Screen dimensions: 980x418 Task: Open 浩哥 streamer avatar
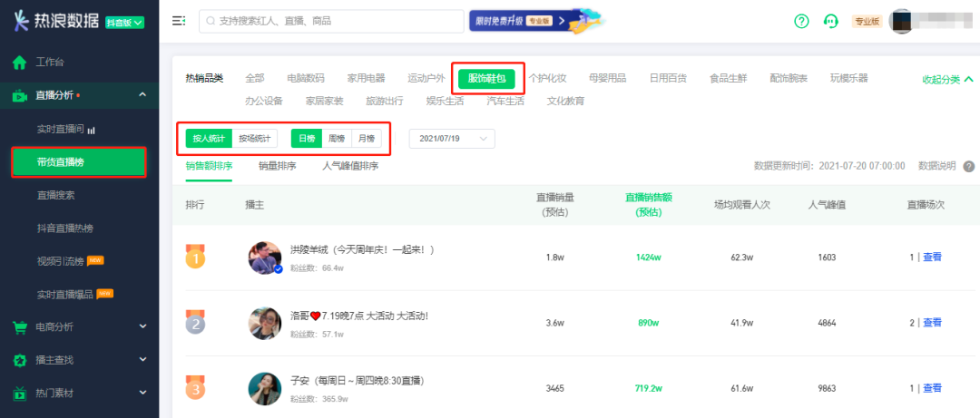click(265, 323)
